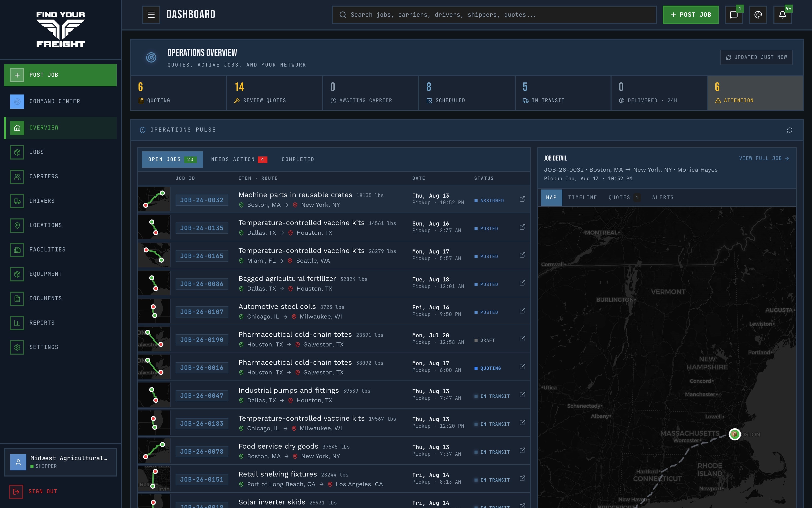Open JOB-26-0032 in new window icon

(522, 199)
